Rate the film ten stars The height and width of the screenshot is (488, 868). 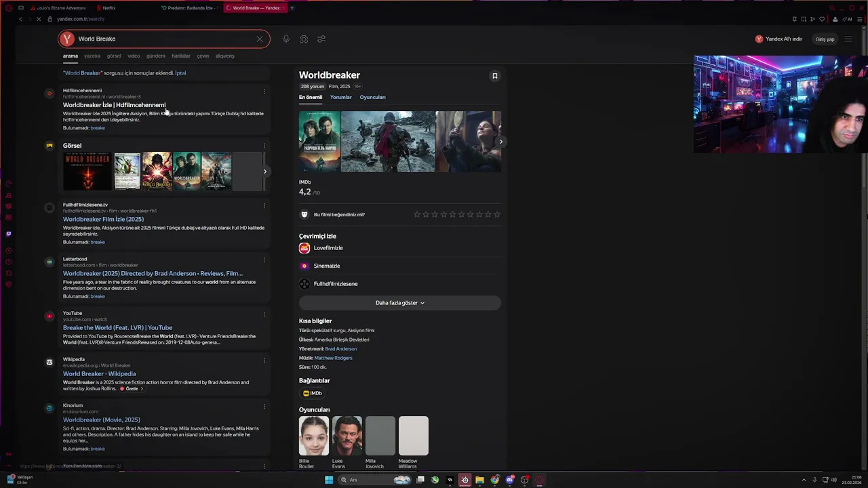(x=497, y=214)
